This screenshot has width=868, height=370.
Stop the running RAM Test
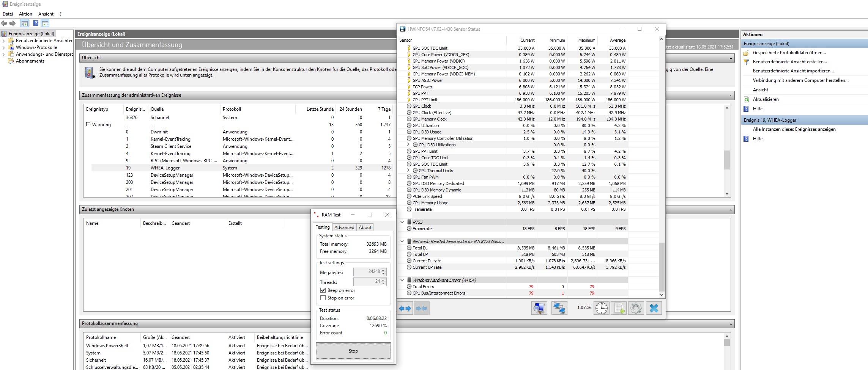point(353,351)
